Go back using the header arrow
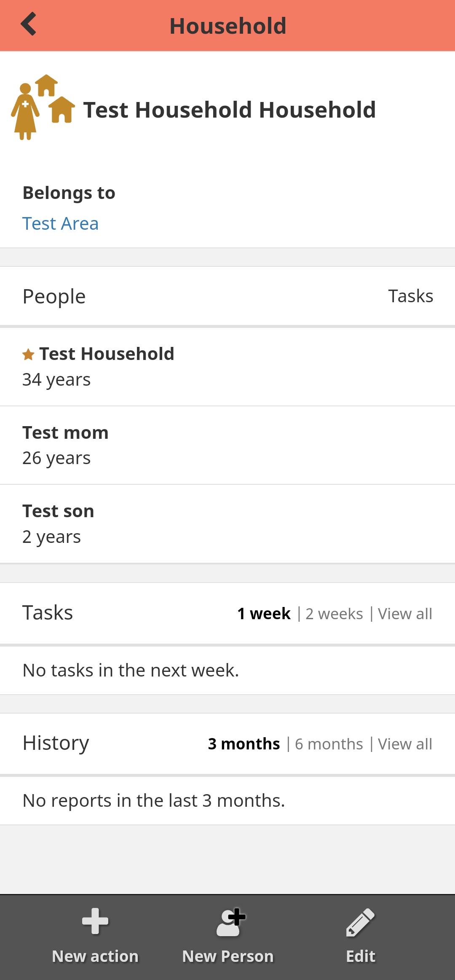Image resolution: width=455 pixels, height=980 pixels. (x=29, y=24)
